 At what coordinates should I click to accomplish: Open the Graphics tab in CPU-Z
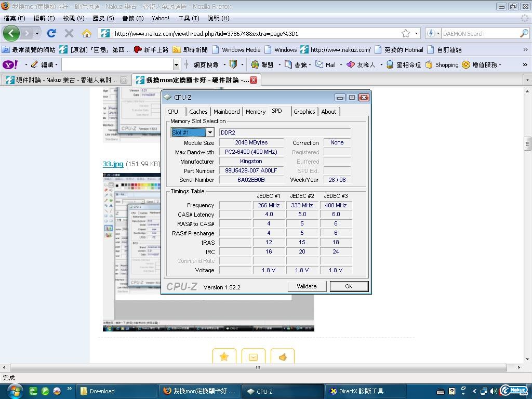point(304,112)
